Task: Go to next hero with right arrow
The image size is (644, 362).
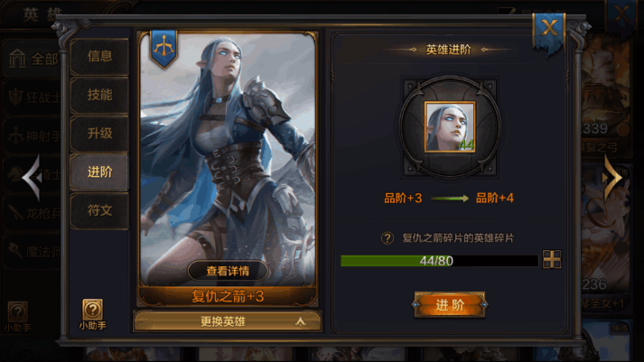Action: [x=612, y=178]
